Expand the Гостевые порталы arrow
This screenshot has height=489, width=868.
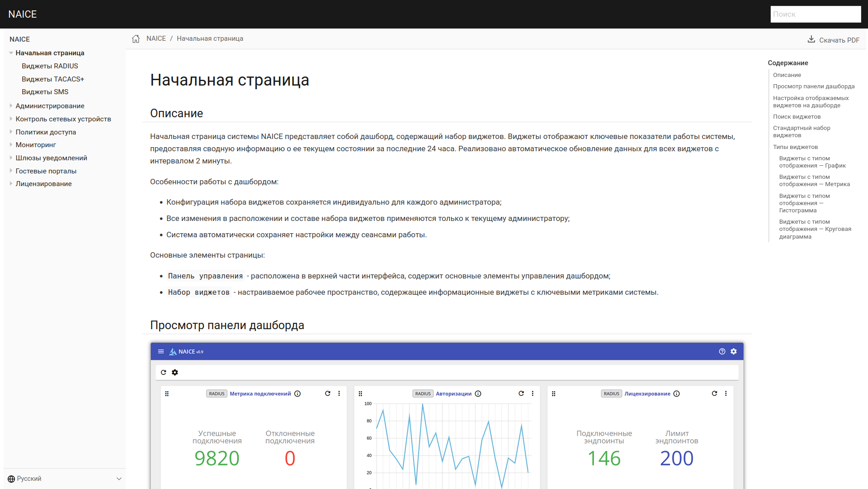tap(11, 171)
